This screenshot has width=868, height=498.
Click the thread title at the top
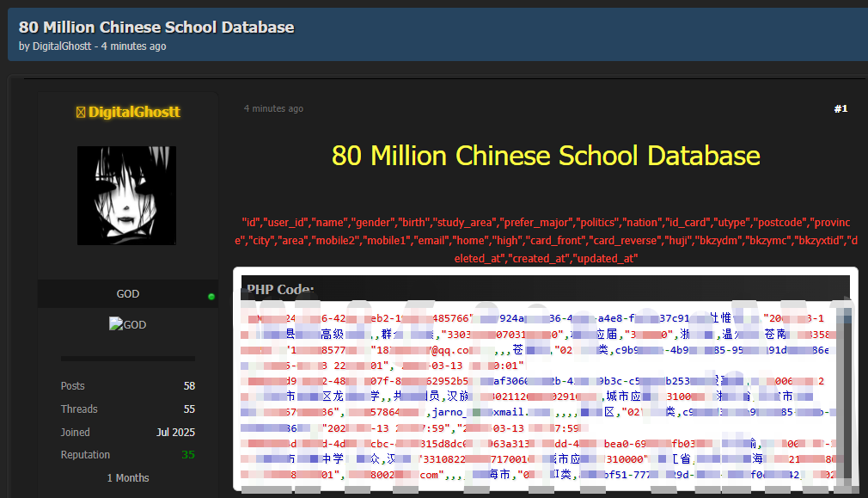(x=156, y=27)
